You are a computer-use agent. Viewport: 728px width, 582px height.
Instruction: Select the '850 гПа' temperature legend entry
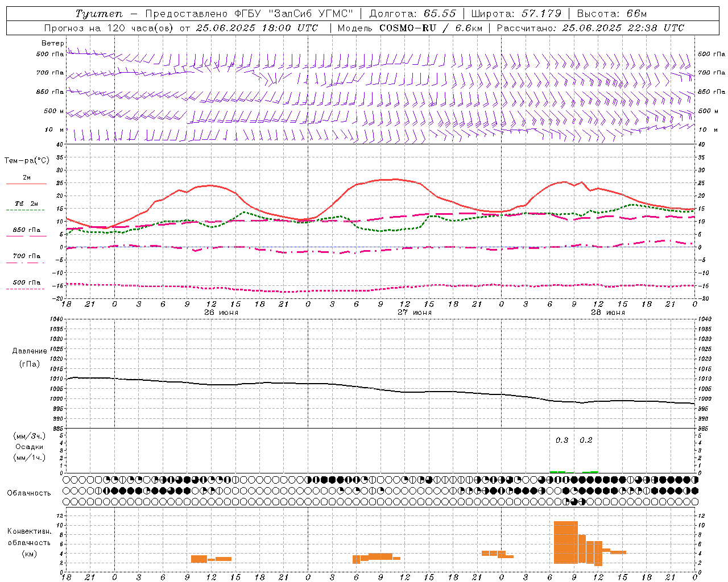[x=27, y=230]
